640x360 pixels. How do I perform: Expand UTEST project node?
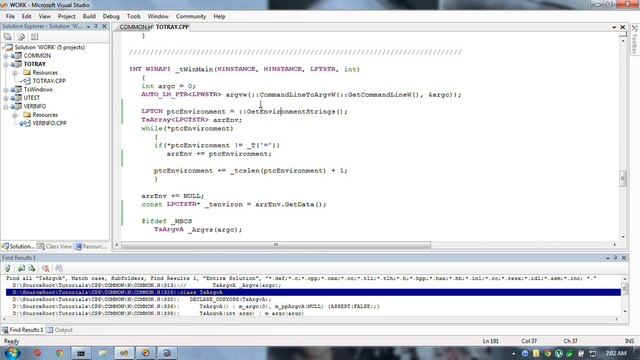click(6, 98)
